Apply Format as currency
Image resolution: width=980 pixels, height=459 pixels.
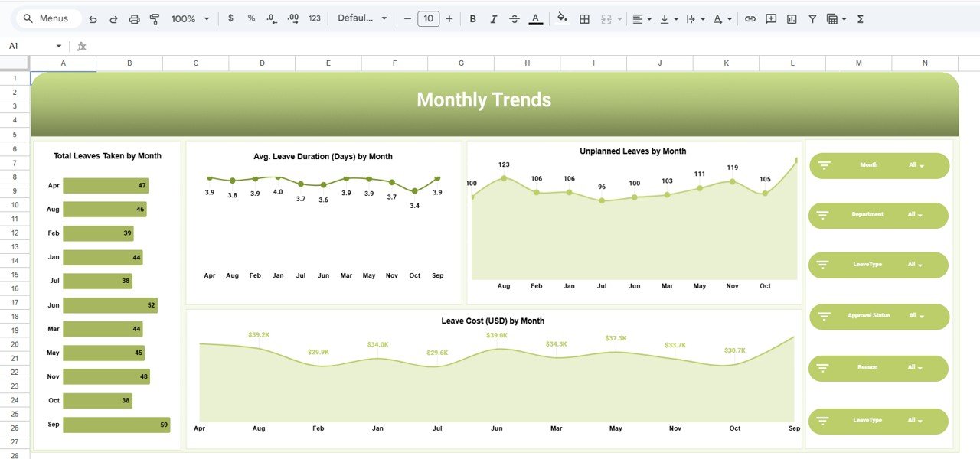click(230, 18)
